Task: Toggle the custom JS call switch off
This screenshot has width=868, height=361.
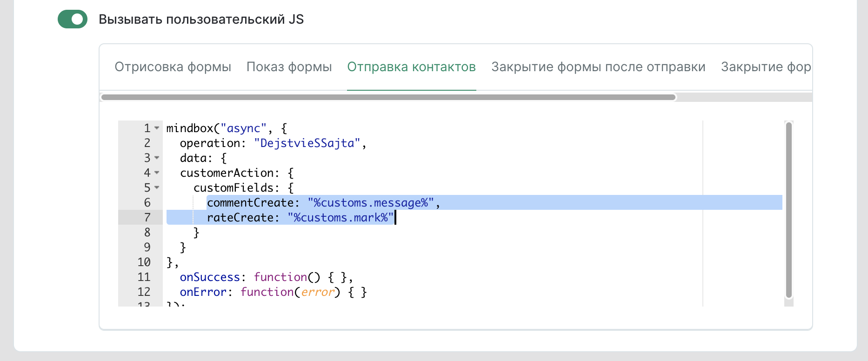Action: click(73, 19)
